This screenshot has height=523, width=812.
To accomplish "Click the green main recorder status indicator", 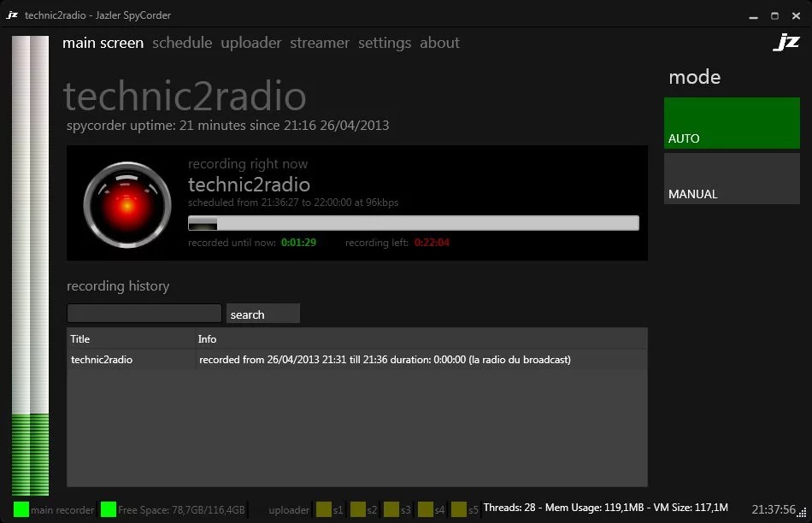I will (x=21, y=509).
